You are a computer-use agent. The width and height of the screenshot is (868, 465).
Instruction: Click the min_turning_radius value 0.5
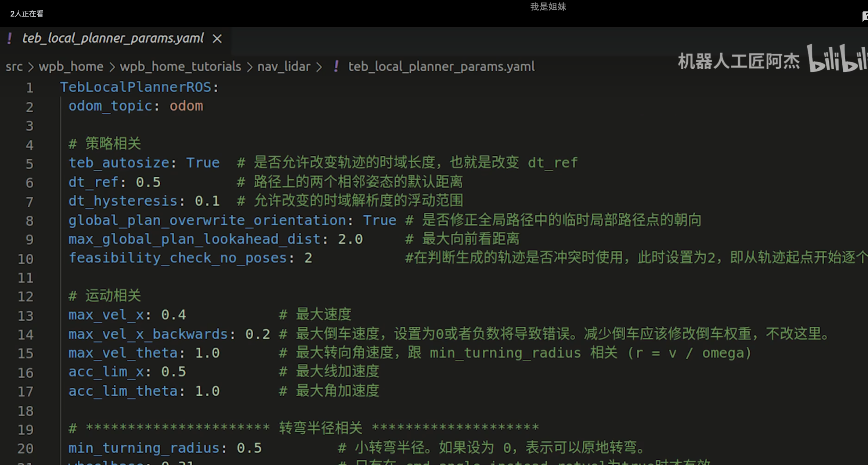tap(249, 448)
